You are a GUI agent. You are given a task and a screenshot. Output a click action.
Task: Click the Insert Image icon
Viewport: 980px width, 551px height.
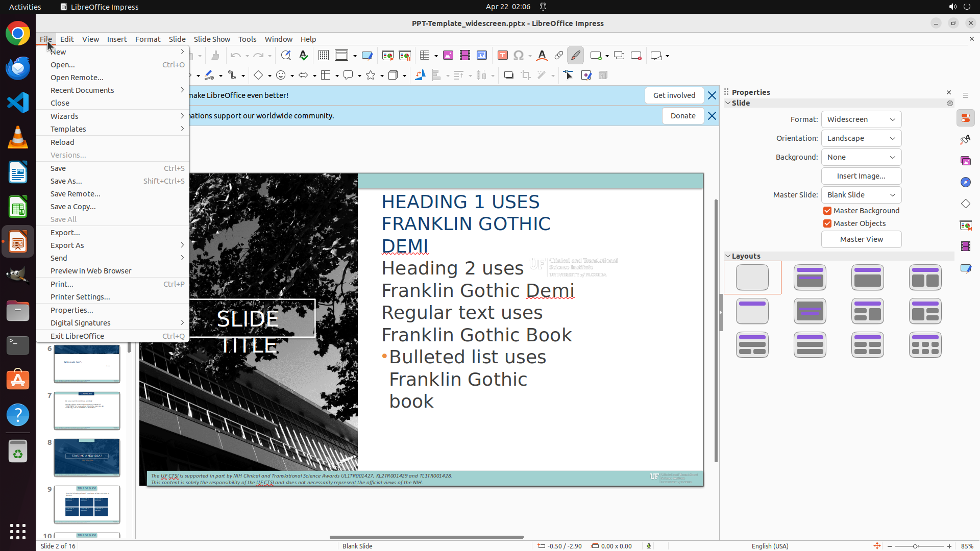(448, 56)
